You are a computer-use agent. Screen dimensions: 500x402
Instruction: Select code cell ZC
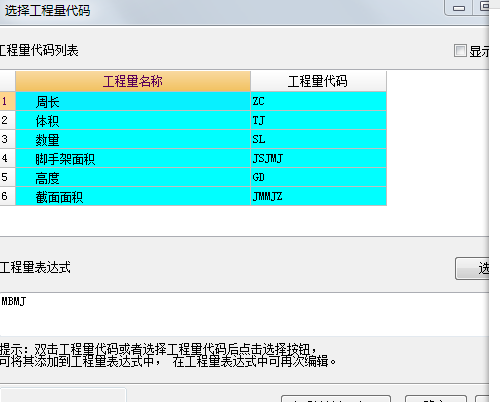click(x=319, y=101)
